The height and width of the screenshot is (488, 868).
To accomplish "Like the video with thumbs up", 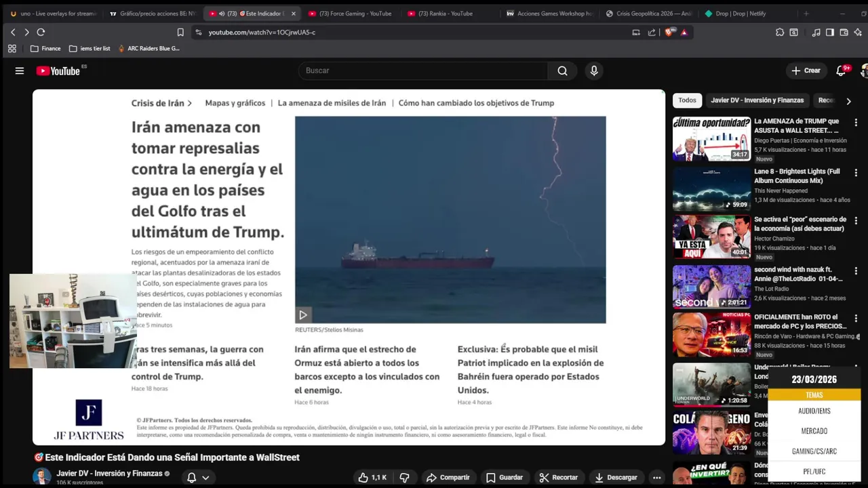I will [x=372, y=477].
